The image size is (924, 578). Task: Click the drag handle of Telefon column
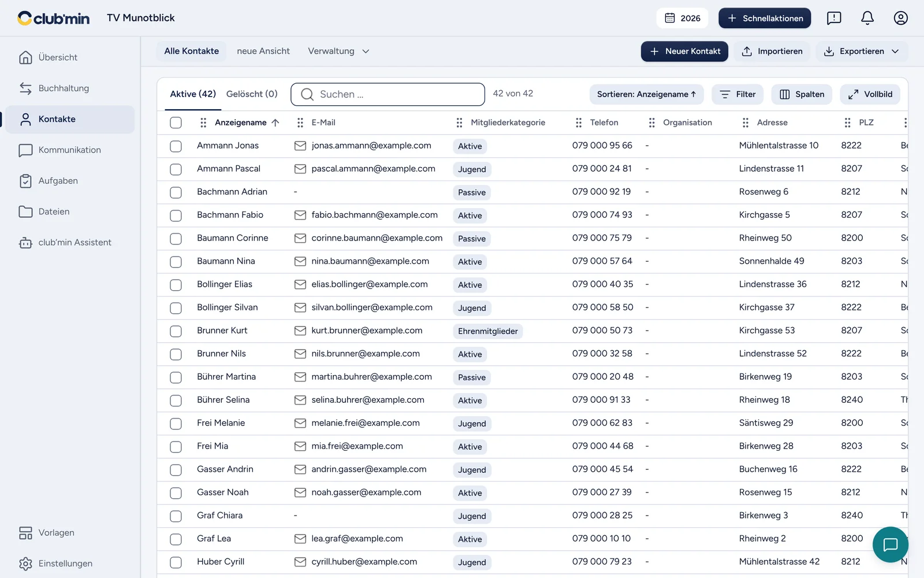pyautogui.click(x=579, y=123)
